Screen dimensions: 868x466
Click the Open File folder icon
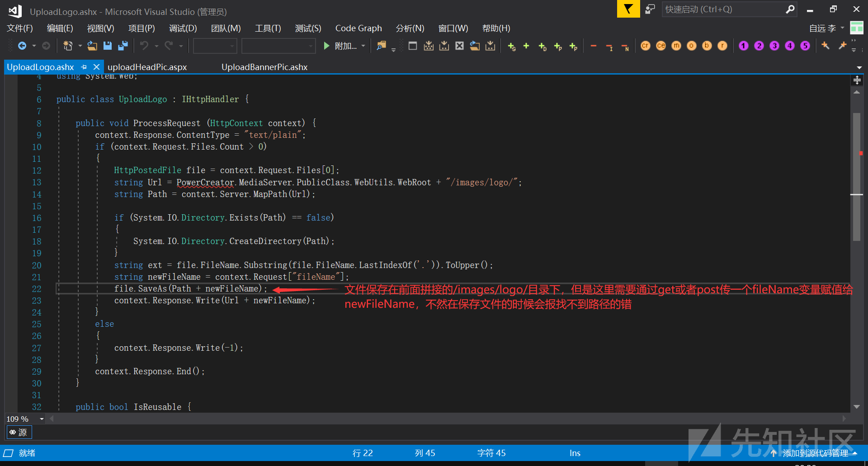click(92, 46)
